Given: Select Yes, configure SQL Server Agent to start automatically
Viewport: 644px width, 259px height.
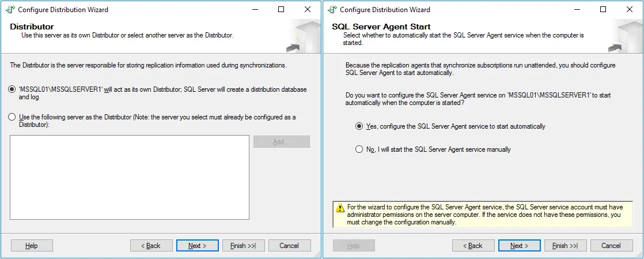Looking at the screenshot, I should tap(359, 126).
